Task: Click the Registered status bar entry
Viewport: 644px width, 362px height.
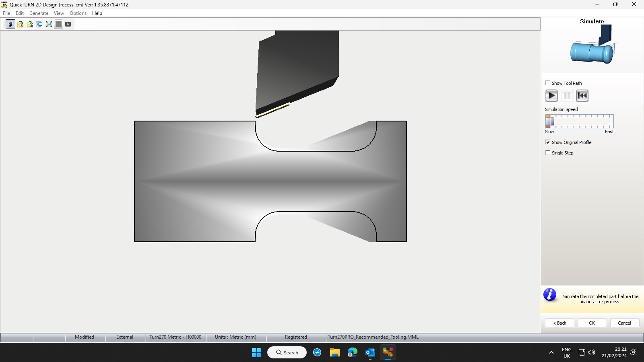Action: tap(296, 337)
